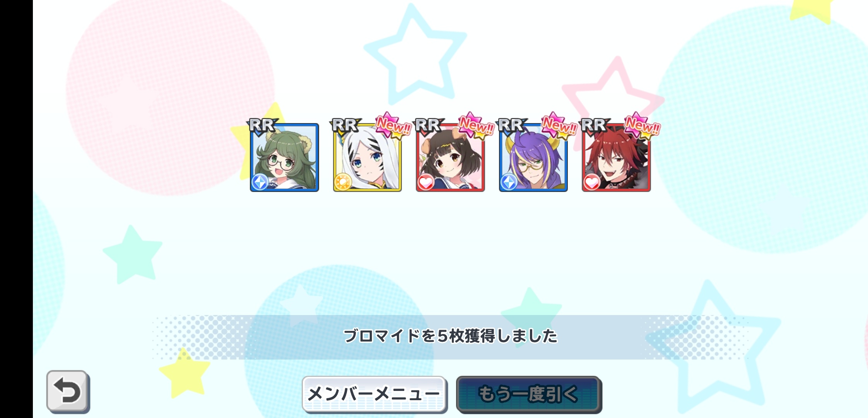Click New!! badge on white-haired card
868x418 pixels.
[393, 125]
